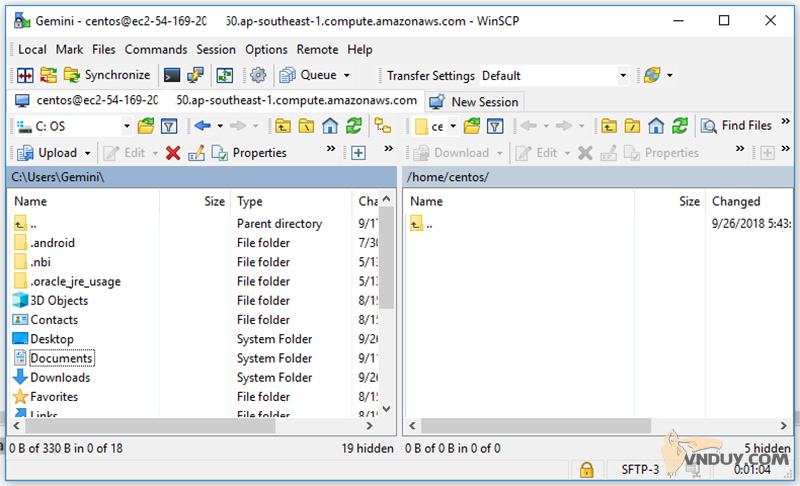This screenshot has height=486, width=800.
Task: Open the Queue dropdown arrow
Action: [347, 75]
